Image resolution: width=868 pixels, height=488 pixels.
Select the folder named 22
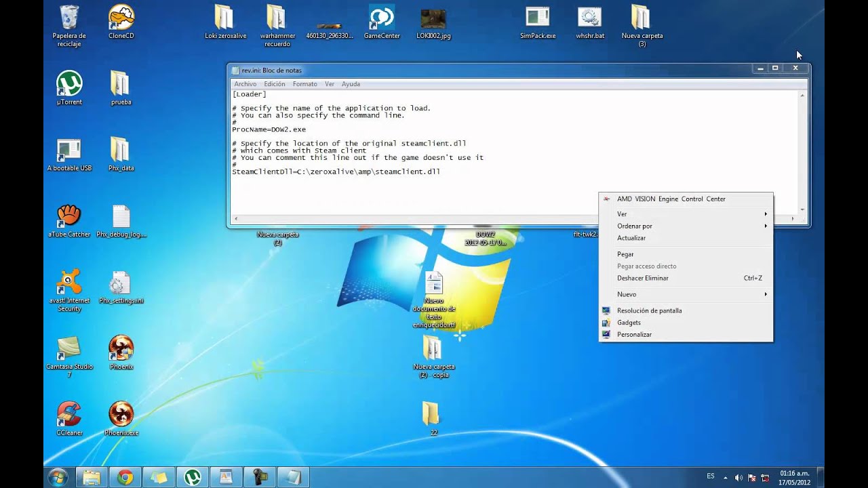pos(431,419)
